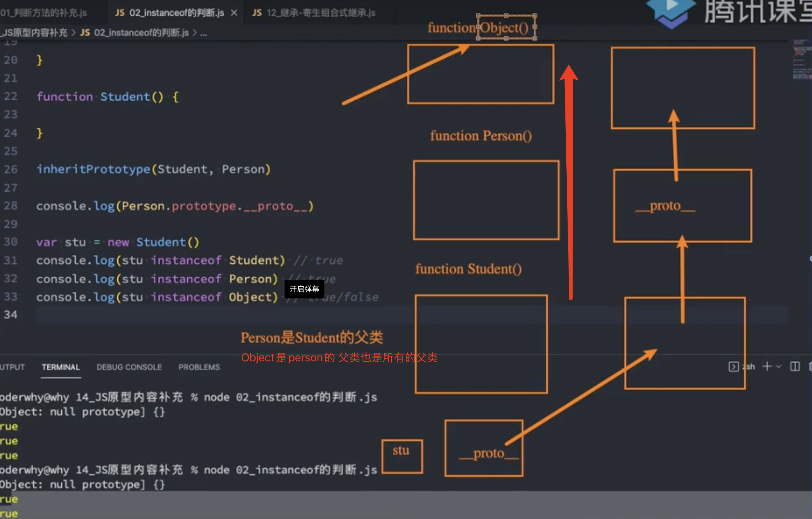Click the editor minimap preview
This screenshot has height=519, width=812.
coord(802,60)
